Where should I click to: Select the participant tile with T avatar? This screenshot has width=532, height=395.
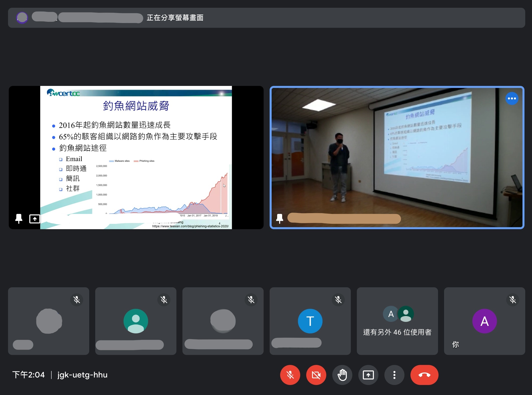(310, 321)
